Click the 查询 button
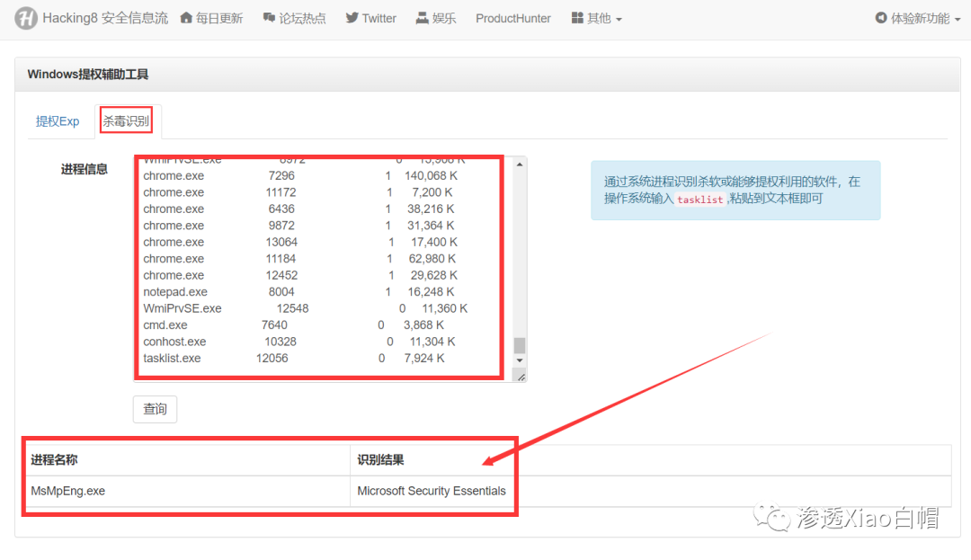Screen dimensions: 971x560 (155, 409)
